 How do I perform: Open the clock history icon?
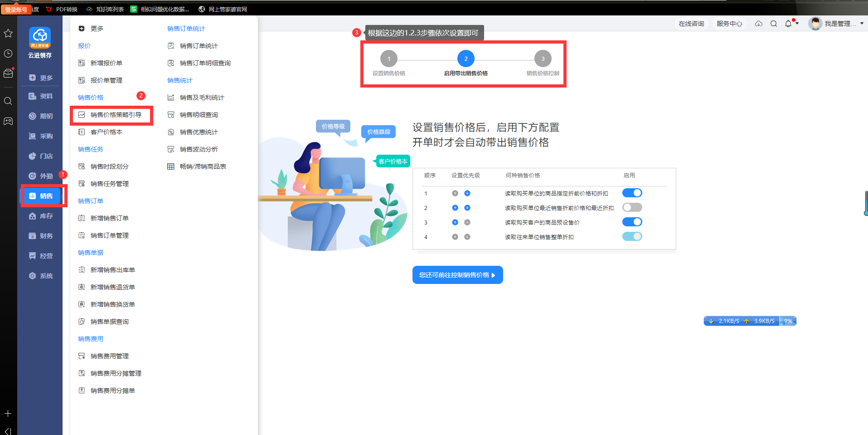[8, 54]
